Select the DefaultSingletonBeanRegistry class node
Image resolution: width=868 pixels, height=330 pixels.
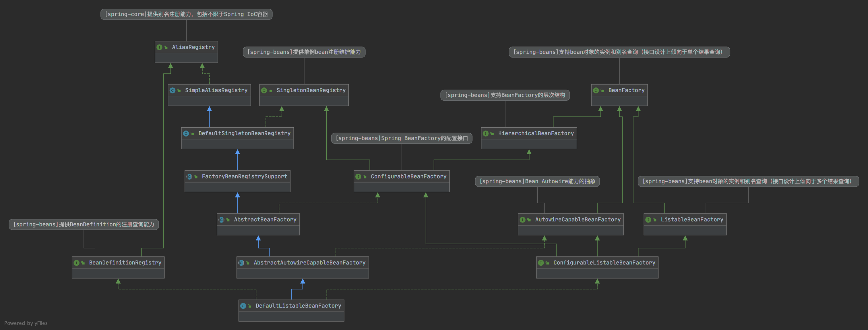tap(244, 134)
